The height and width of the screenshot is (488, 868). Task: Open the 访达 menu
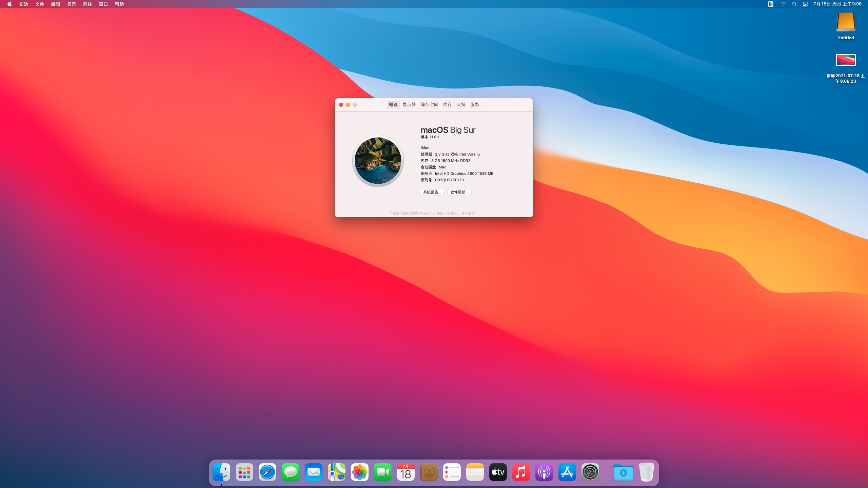pos(24,4)
